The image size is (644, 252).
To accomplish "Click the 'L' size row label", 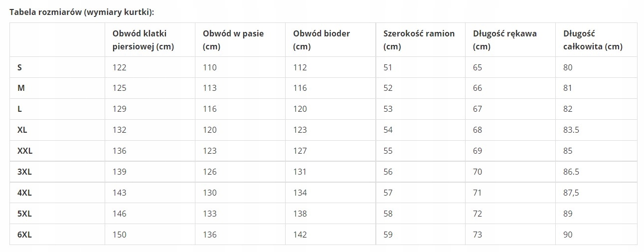I will (x=19, y=109).
